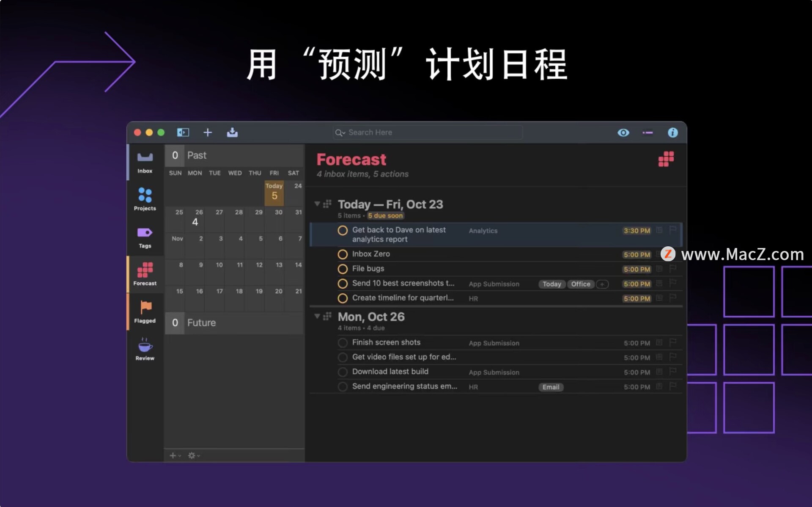Select the Past row in the calendar

234,155
